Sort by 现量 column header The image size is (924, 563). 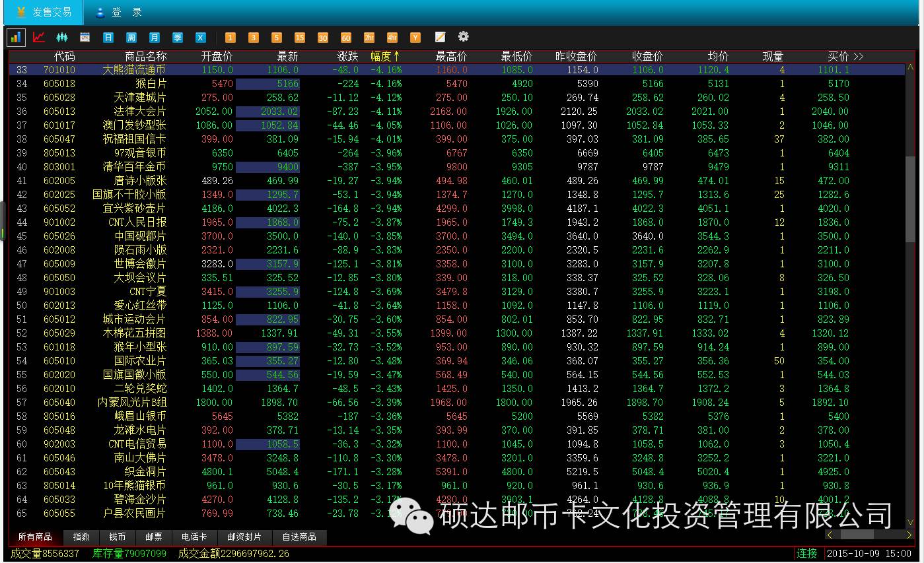coord(773,57)
